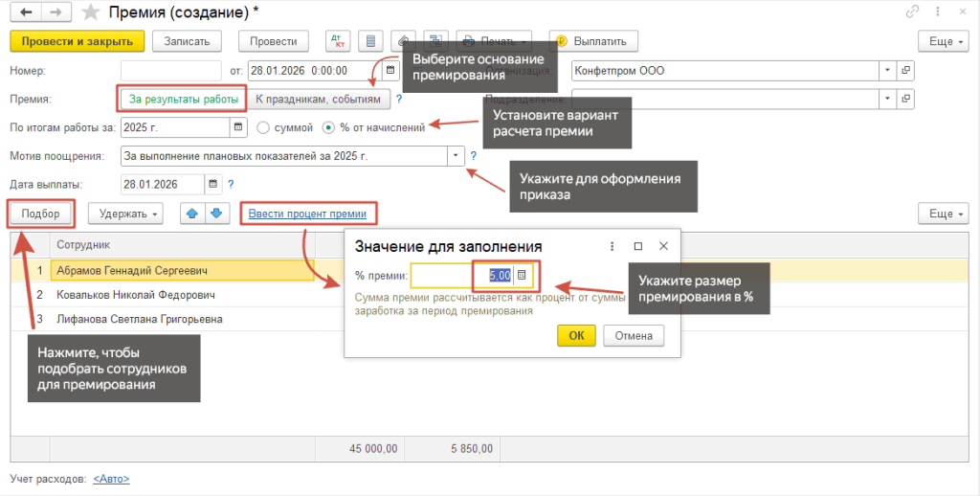Open calendar for document date field
The height and width of the screenshot is (496, 980).
(391, 71)
